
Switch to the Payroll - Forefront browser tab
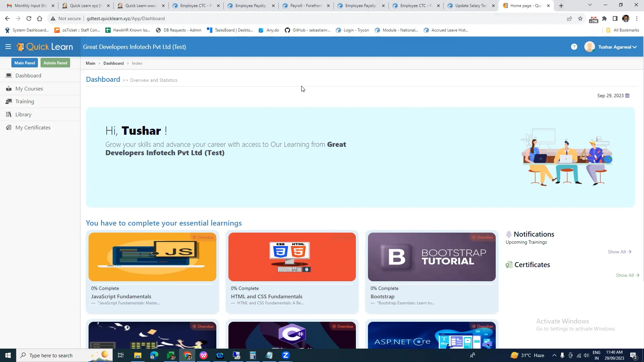[x=306, y=6]
